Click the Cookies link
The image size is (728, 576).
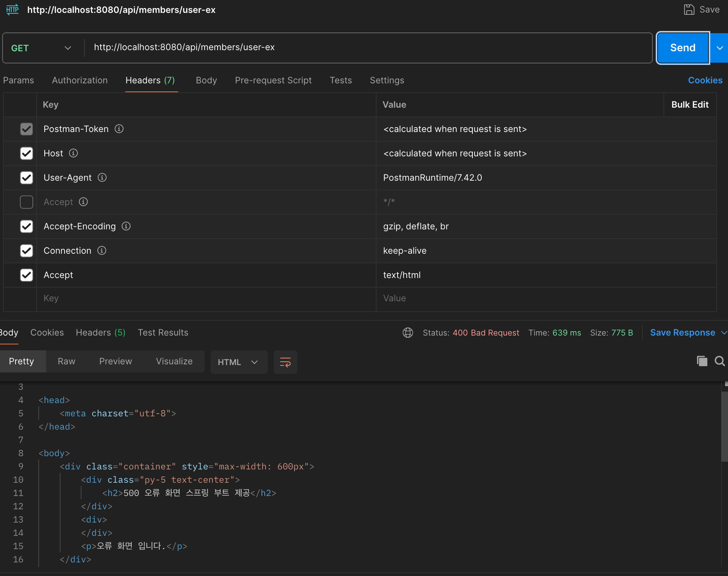(705, 80)
